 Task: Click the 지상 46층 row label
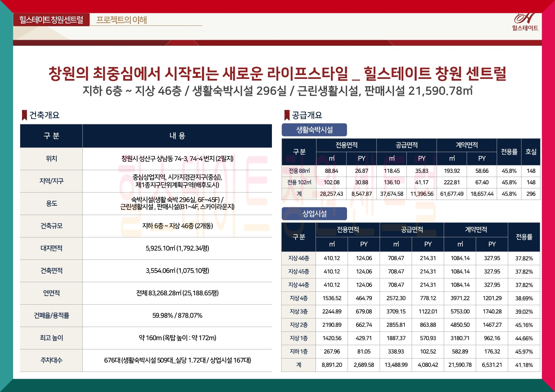point(299,258)
